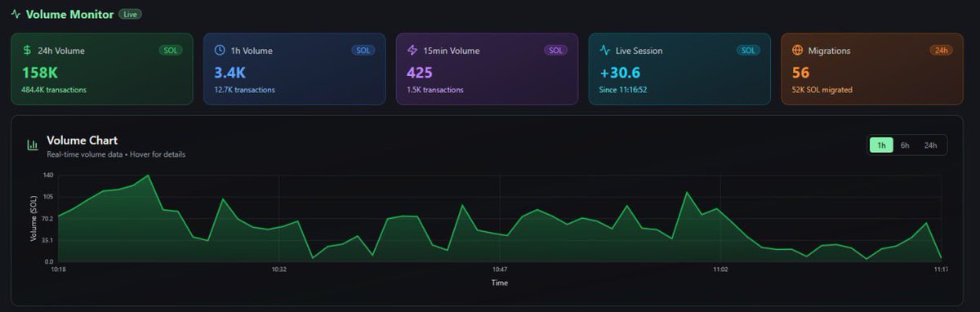Click the 'Volume (SOL)' axis title
The width and height of the screenshot is (980, 312).
click(x=33, y=220)
